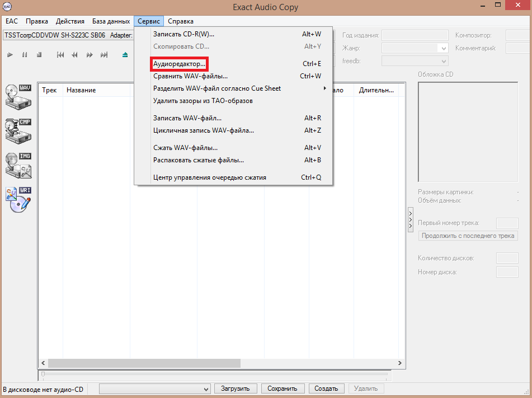Click the Stop playback button
This screenshot has width=532, height=398.
coord(39,55)
